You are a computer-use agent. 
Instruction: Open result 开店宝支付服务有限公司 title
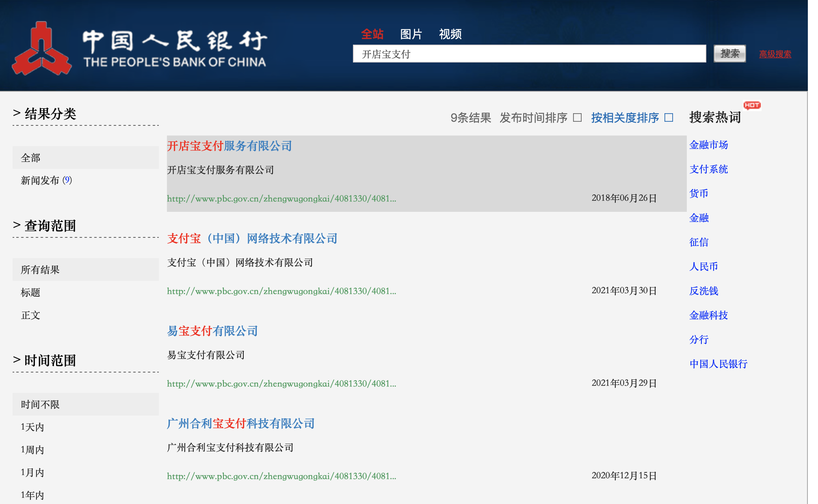point(229,146)
